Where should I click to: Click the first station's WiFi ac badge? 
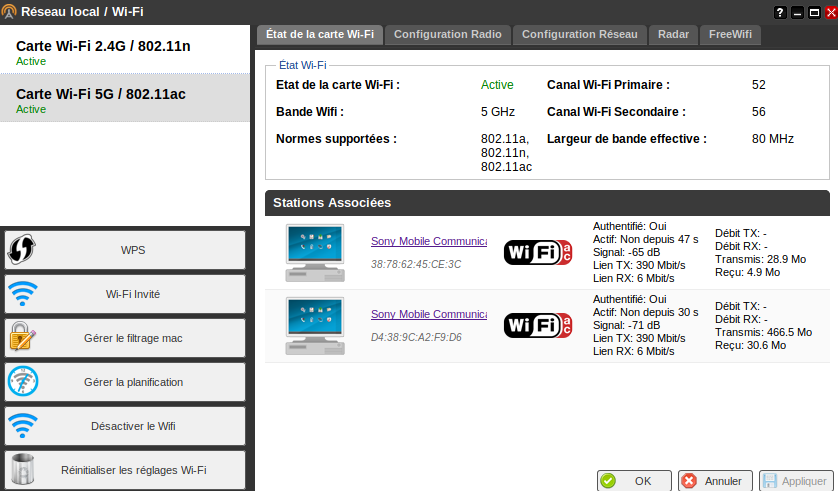click(538, 253)
